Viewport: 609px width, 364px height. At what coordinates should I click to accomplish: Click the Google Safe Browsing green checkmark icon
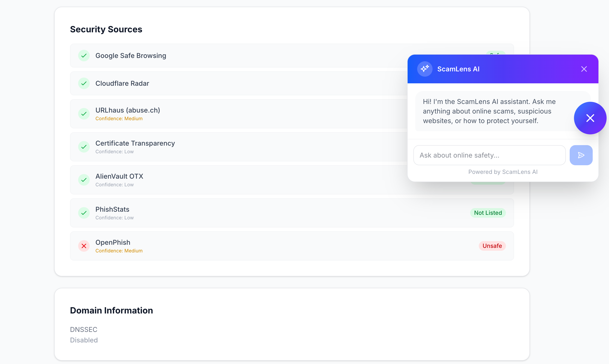tap(84, 55)
